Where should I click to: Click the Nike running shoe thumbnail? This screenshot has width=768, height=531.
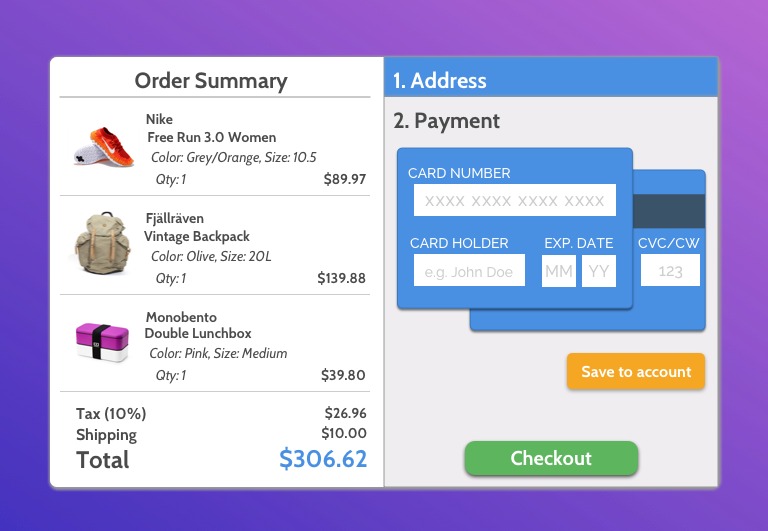click(103, 147)
